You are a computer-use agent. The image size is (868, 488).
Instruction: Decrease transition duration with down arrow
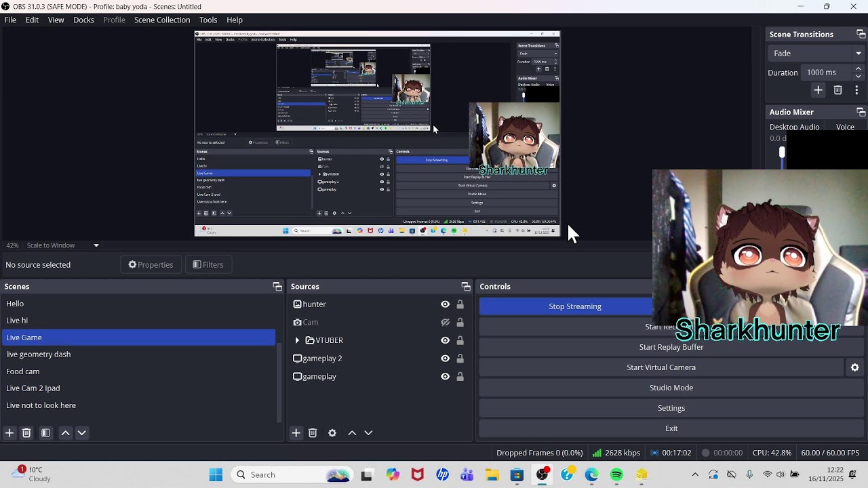point(858,77)
